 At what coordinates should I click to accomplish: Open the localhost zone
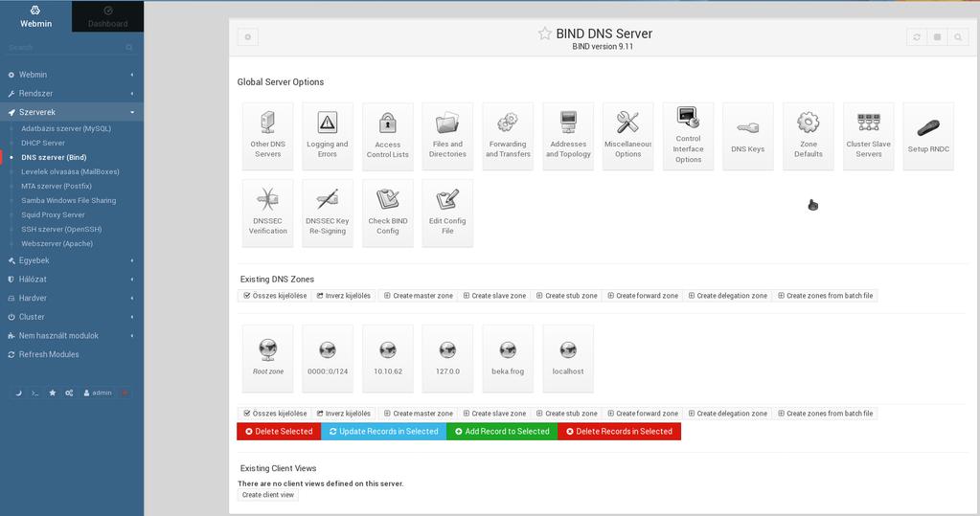click(x=568, y=359)
